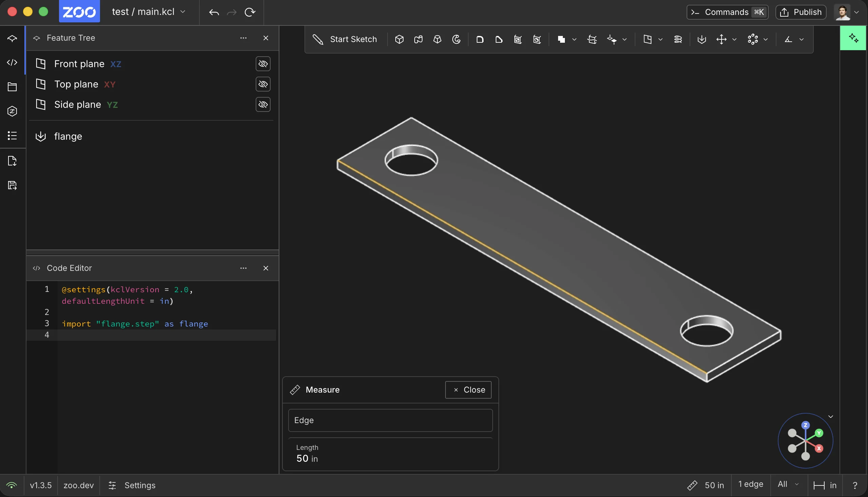Open Feature Tree three-dots menu

pos(243,38)
